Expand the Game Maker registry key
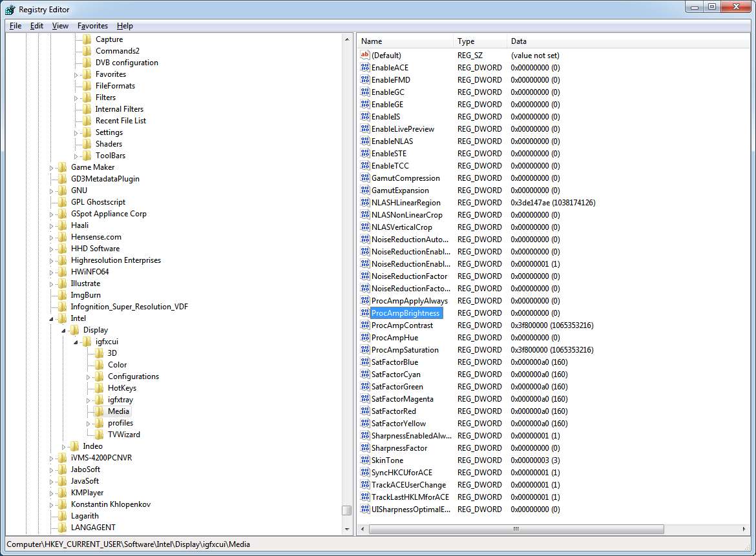Screen dimensions: 756x556 pyautogui.click(x=51, y=168)
